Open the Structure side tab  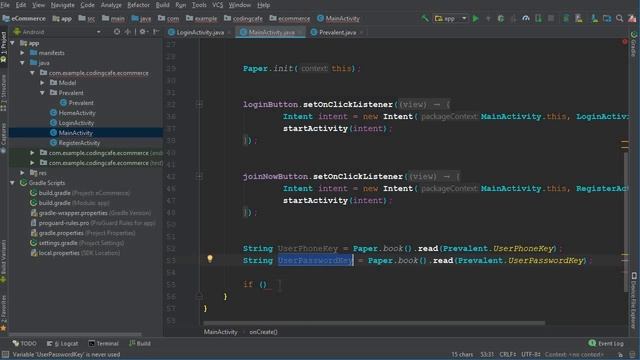pyautogui.click(x=4, y=92)
